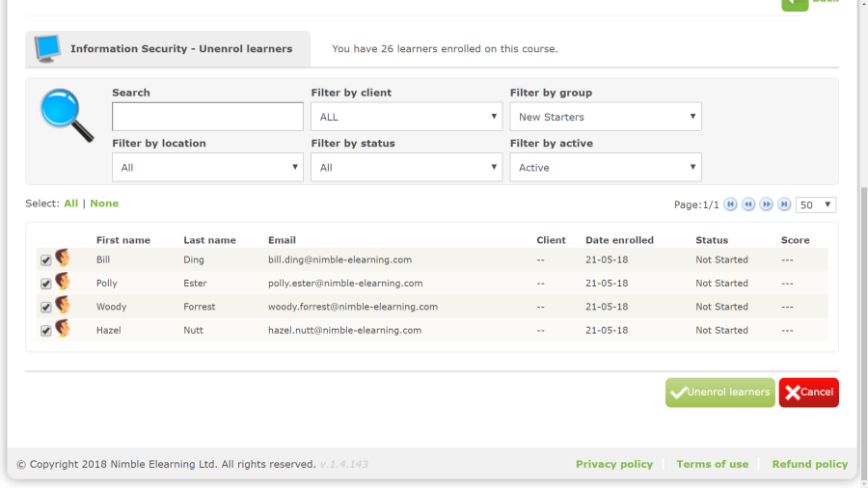Click Hazel Nutt's avatar icon
The height and width of the screenshot is (488, 868).
point(63,330)
